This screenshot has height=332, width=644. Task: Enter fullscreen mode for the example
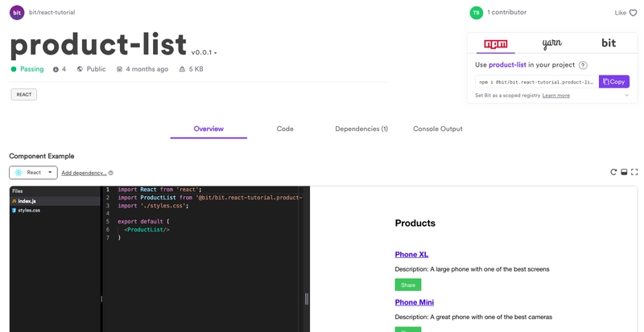coord(634,172)
